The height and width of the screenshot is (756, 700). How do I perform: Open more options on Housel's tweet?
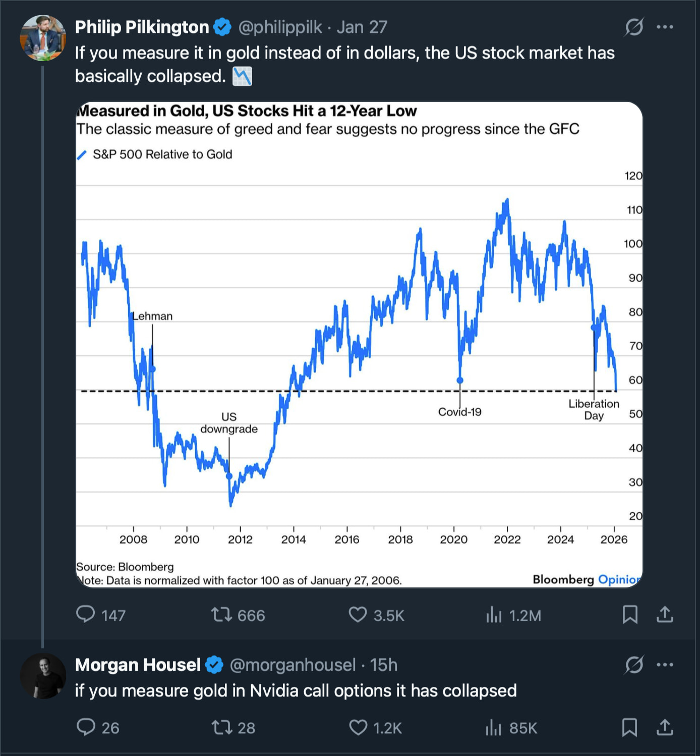point(665,665)
